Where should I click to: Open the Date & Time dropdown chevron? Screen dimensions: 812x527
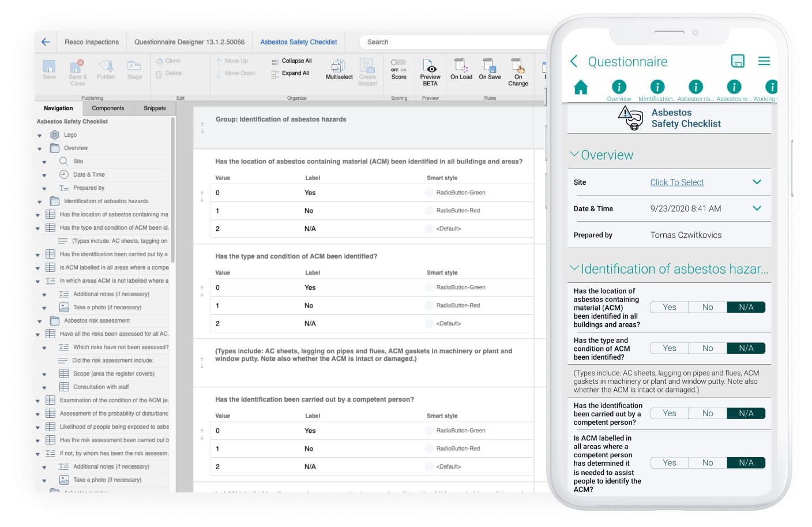[757, 208]
